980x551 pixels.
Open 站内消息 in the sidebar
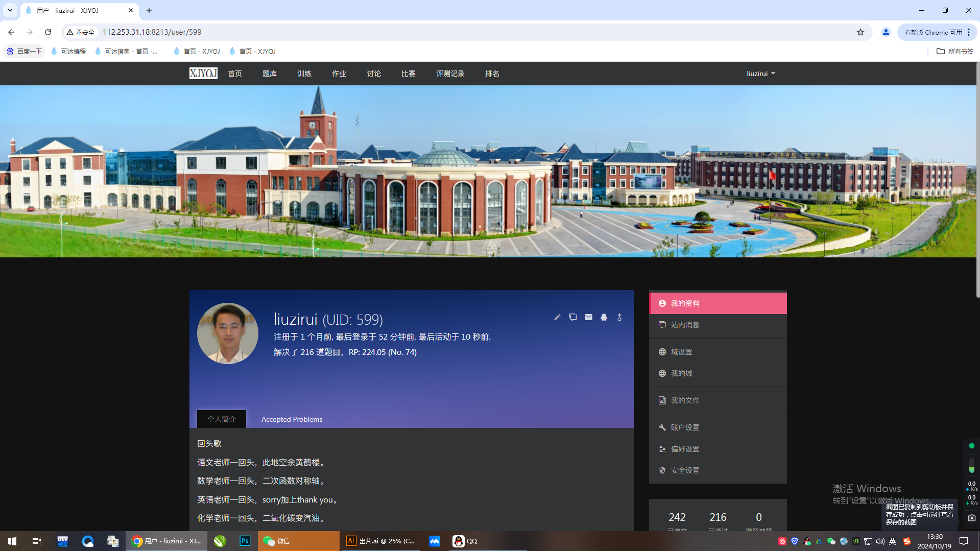[718, 325]
